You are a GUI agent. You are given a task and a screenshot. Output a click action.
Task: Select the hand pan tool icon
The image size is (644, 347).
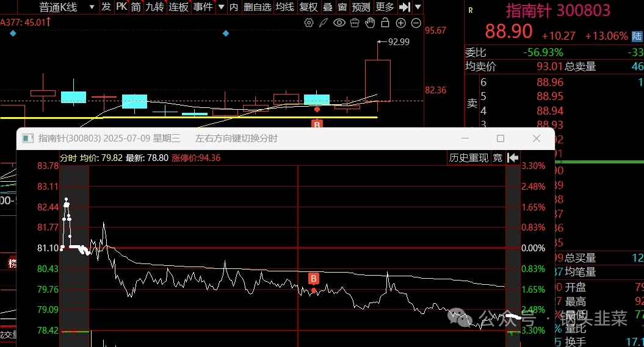coord(370,23)
